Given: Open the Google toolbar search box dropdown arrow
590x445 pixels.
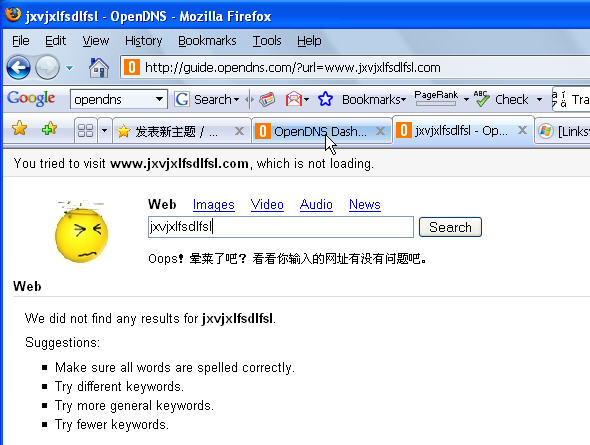Looking at the screenshot, I should click(x=160, y=99).
